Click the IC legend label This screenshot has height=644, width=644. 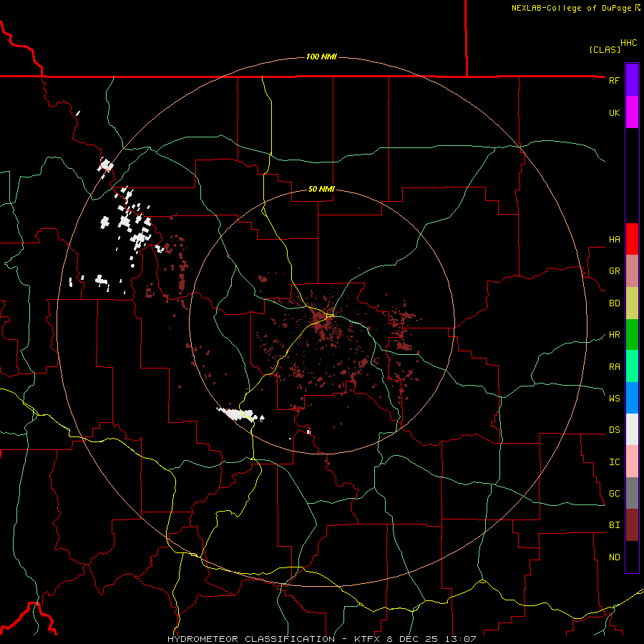tap(614, 462)
